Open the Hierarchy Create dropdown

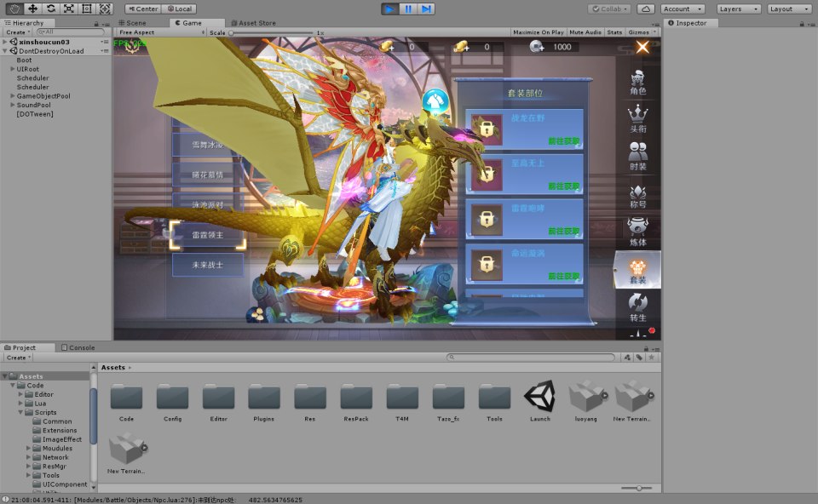point(18,32)
